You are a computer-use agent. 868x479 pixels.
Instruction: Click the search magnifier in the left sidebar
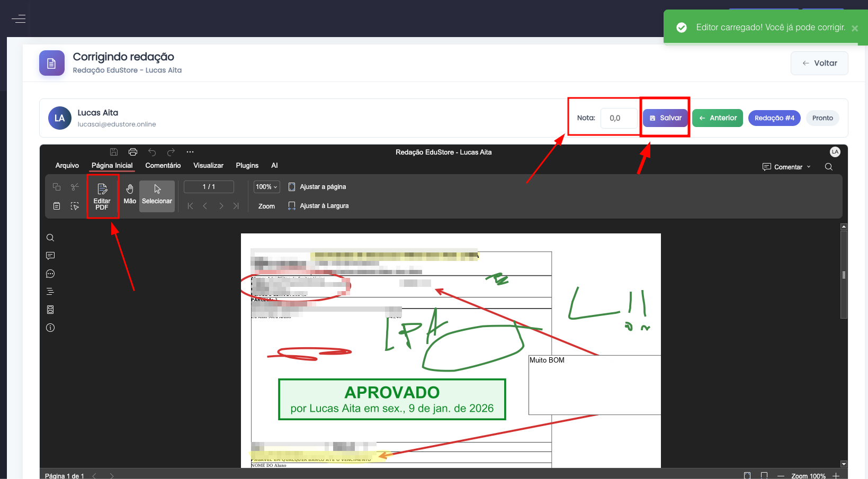coord(50,238)
